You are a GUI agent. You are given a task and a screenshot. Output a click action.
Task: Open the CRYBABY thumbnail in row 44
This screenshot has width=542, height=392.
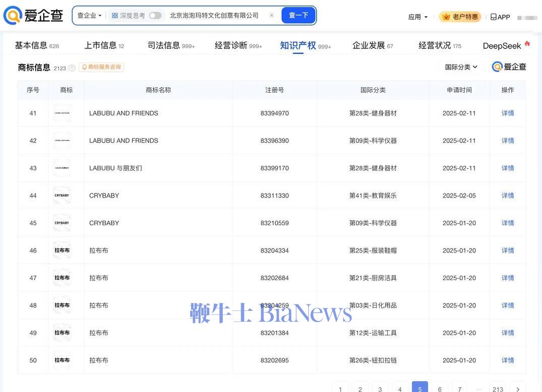pyautogui.click(x=62, y=195)
